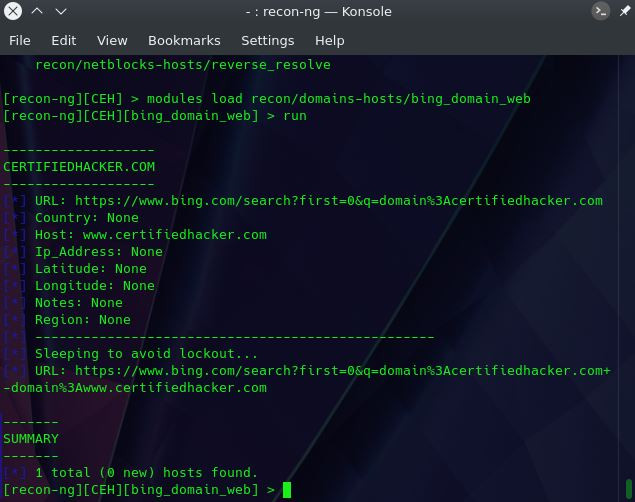
Task: Click the 'run' command text
Action: pos(295,116)
